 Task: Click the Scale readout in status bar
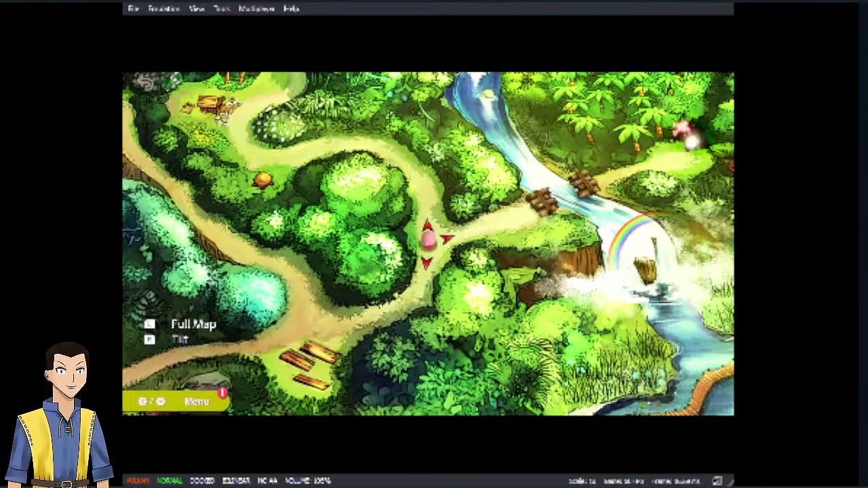[582, 481]
